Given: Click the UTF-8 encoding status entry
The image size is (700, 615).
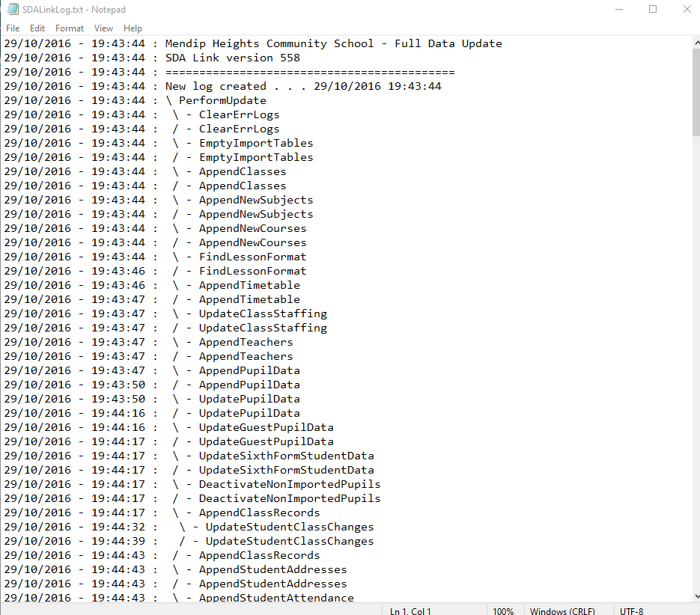Looking at the screenshot, I should [631, 611].
